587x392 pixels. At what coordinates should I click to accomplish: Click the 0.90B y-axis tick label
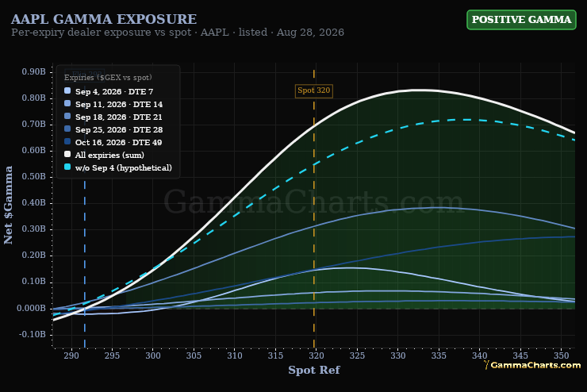click(x=33, y=72)
